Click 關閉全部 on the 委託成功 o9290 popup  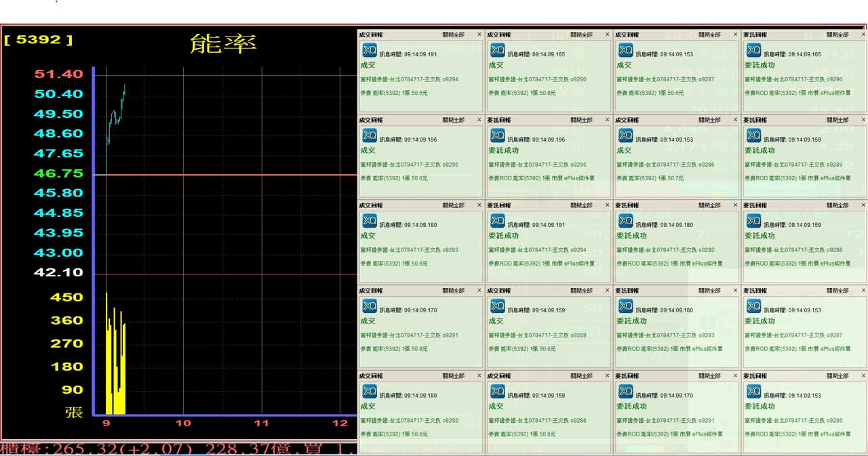[x=838, y=35]
